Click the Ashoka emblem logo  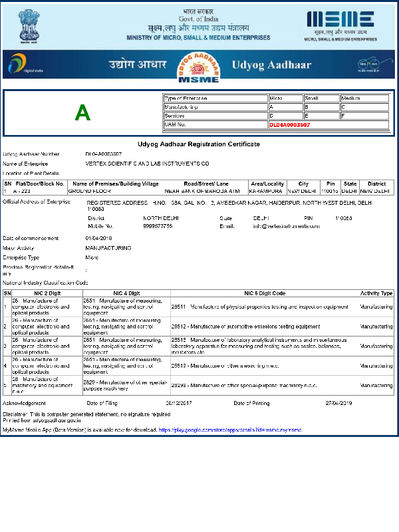(x=29, y=26)
